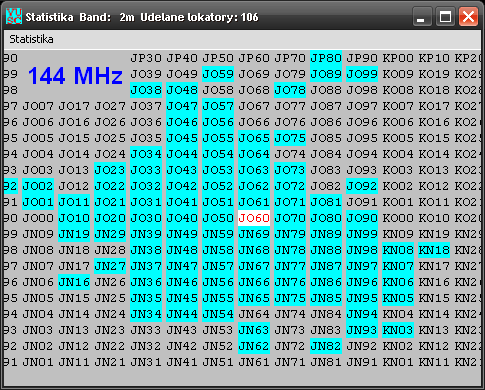Minimize the Statistika window

(x=422, y=17)
